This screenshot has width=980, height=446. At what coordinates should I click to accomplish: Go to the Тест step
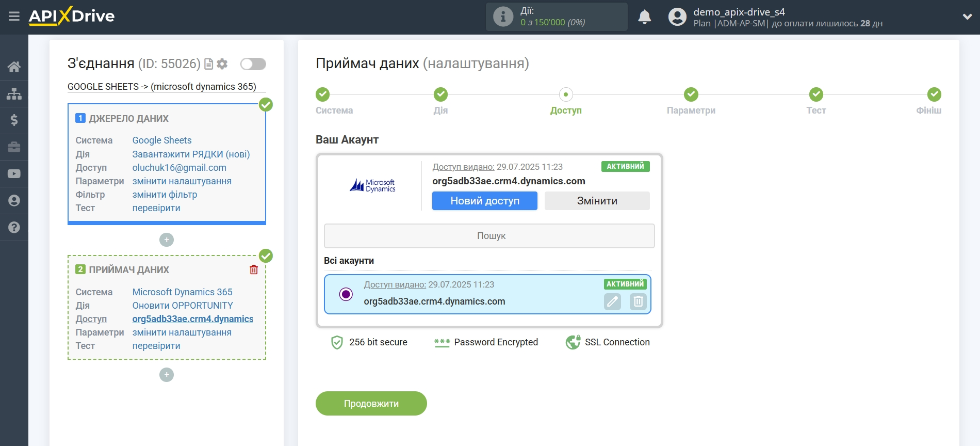[816, 94]
